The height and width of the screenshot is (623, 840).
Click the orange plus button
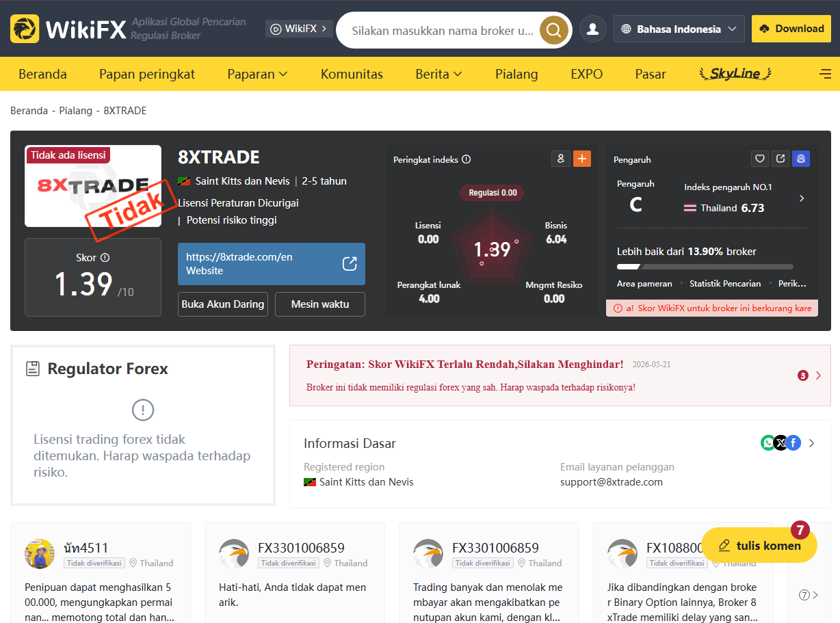pos(582,159)
